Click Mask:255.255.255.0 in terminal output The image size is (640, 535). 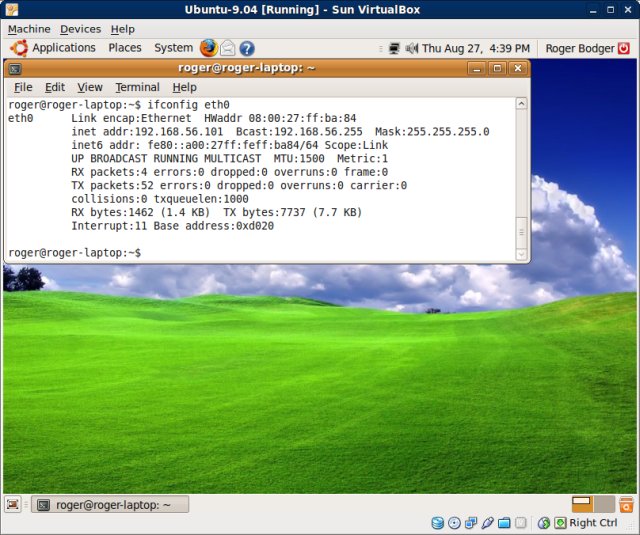coord(432,132)
